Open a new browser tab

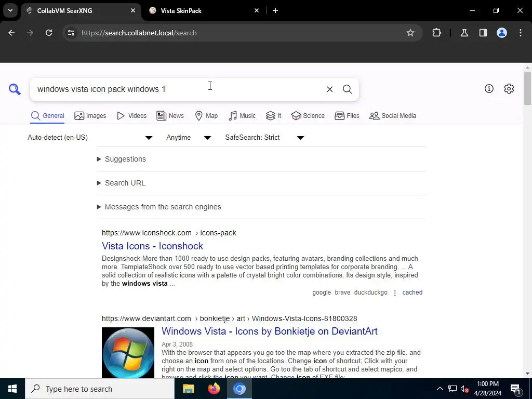point(275,10)
